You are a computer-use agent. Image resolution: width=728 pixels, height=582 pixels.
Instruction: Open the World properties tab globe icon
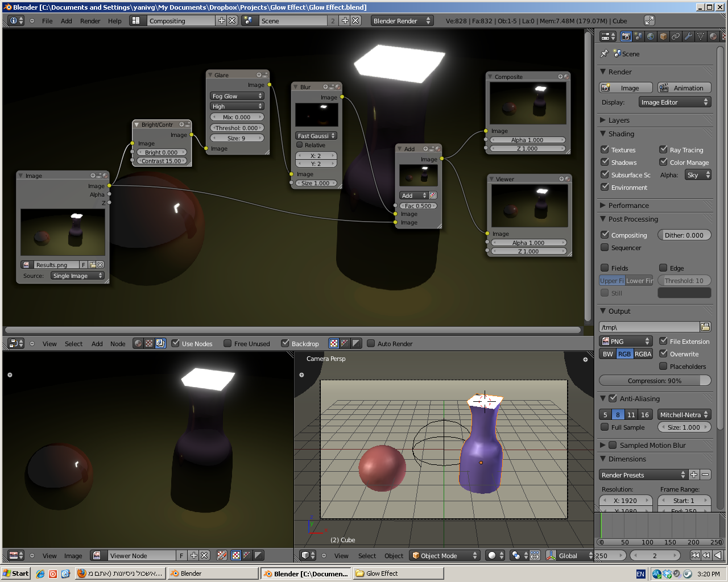tap(651, 36)
